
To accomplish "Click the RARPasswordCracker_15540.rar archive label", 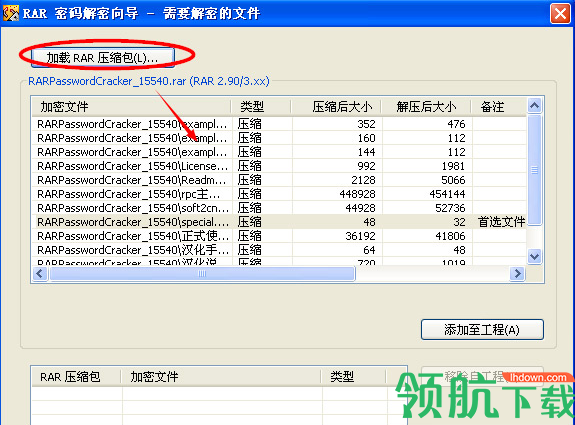I will (x=149, y=81).
